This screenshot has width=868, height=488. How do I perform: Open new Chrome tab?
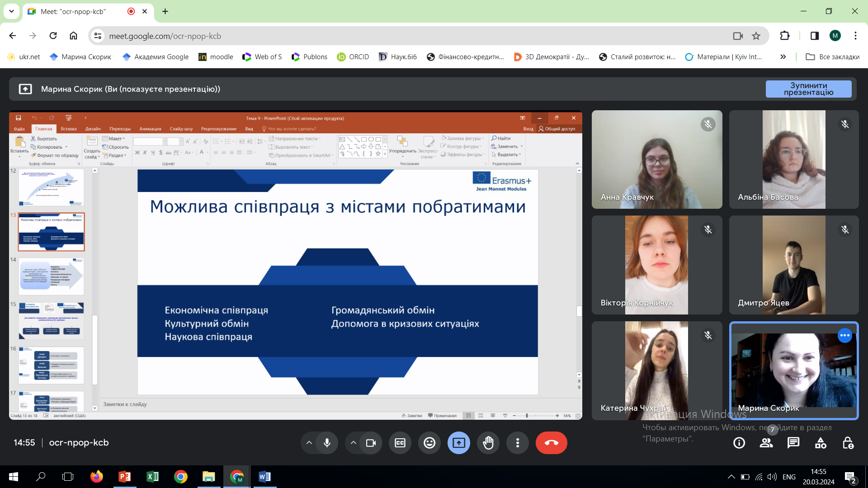tap(165, 11)
